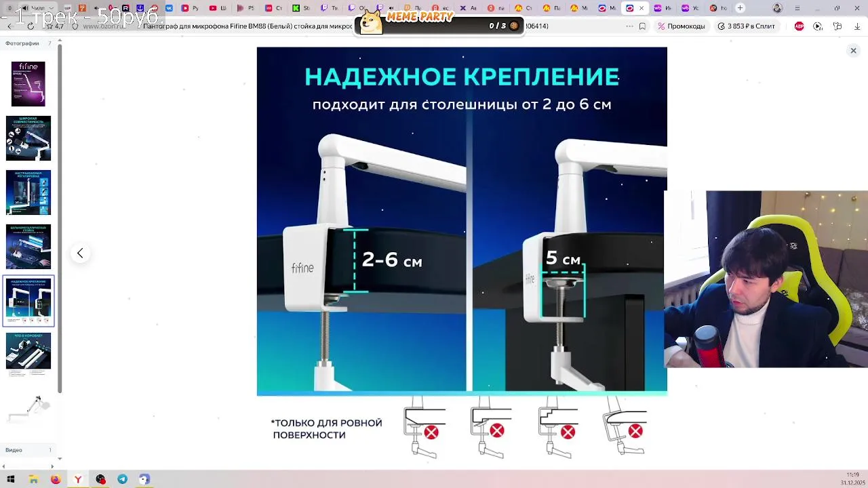Viewport: 868px width, 488px height.
Task: Open OBS recording app in taskbar
Action: [x=100, y=479]
